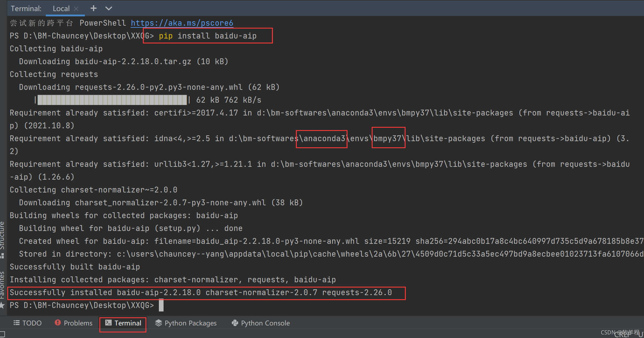Click the TODO tab item
Screen dimensions: 644x338
pos(24,323)
